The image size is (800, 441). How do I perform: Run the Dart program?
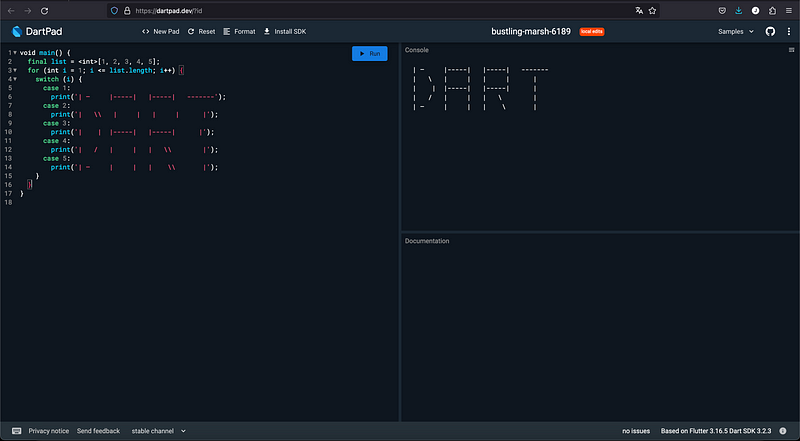pos(369,54)
